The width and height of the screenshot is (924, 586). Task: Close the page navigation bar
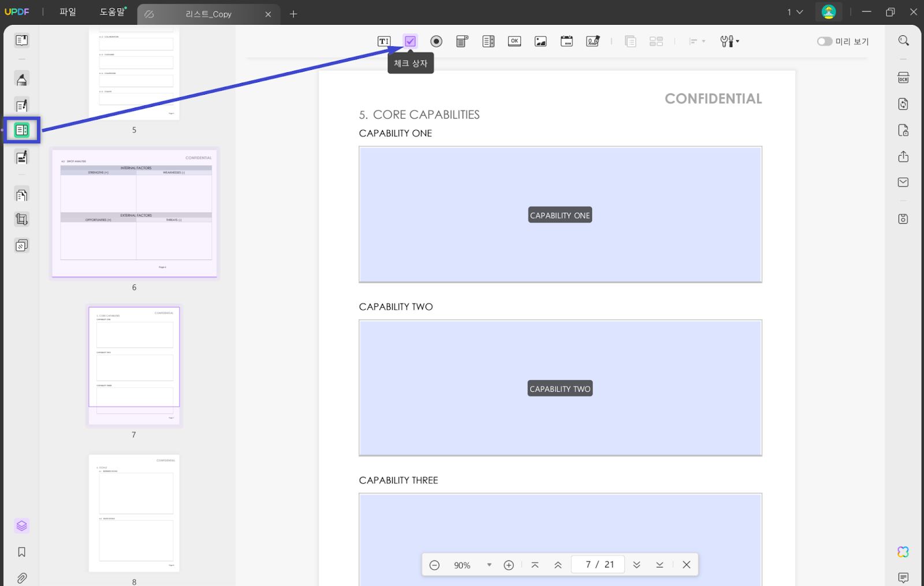(x=687, y=565)
